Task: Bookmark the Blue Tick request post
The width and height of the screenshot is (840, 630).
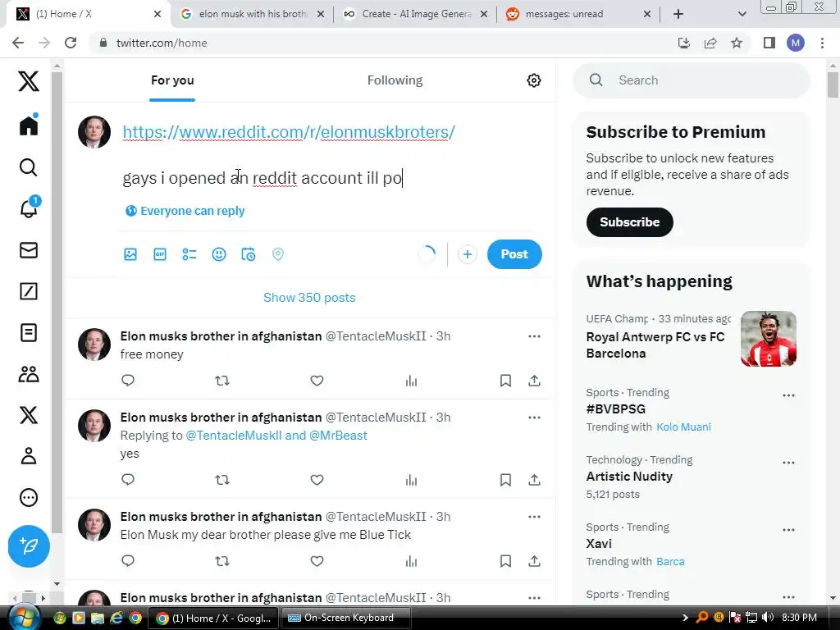Action: pyautogui.click(x=505, y=561)
